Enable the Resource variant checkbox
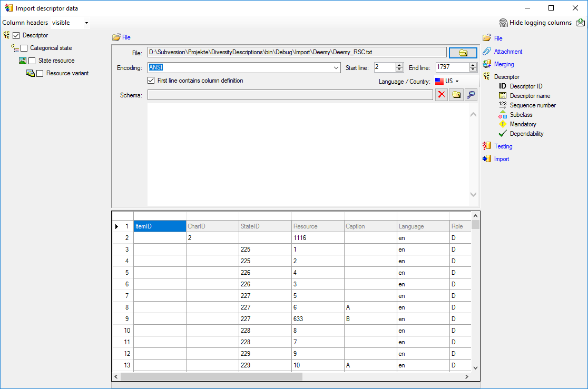 [40, 74]
